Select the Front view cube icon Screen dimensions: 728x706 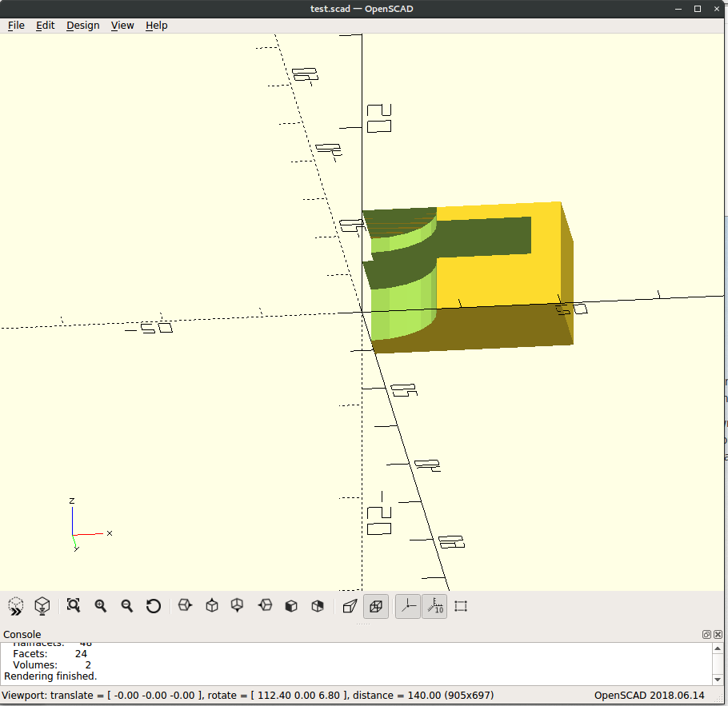tap(291, 606)
